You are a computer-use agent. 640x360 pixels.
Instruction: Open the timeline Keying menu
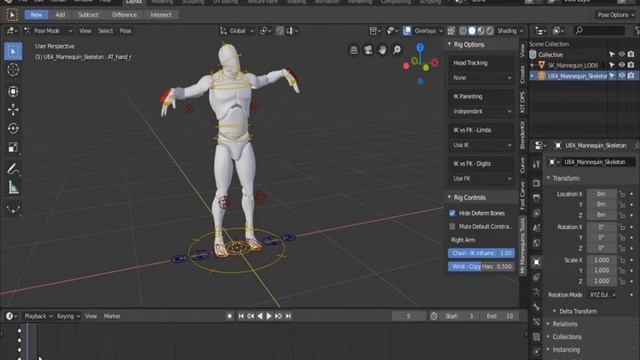(x=68, y=316)
